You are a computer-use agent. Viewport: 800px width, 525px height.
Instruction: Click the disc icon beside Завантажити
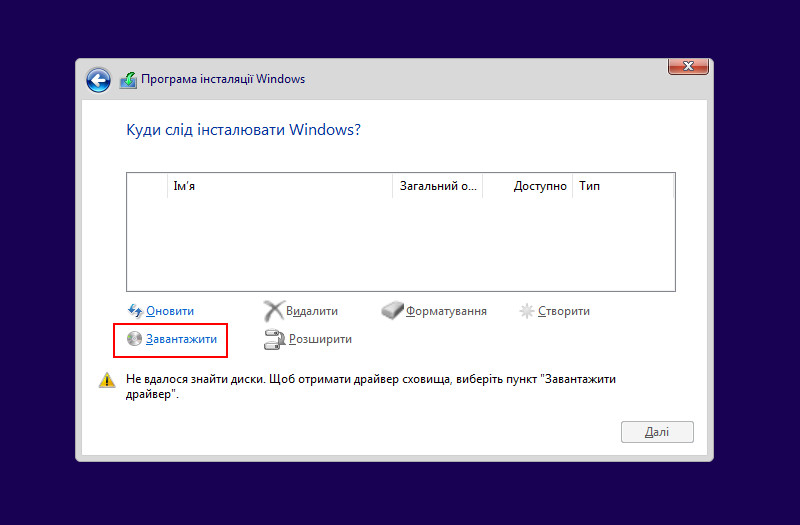click(x=135, y=340)
